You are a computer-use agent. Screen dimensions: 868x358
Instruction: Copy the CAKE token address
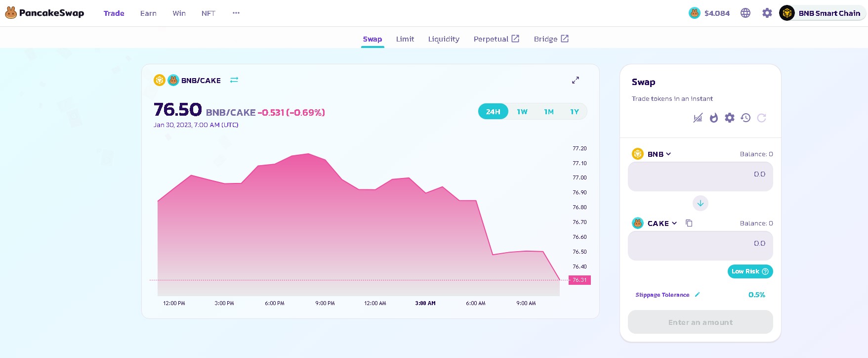point(689,223)
